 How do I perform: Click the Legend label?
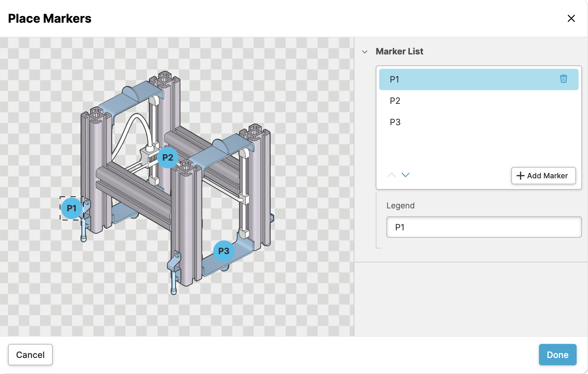click(400, 206)
